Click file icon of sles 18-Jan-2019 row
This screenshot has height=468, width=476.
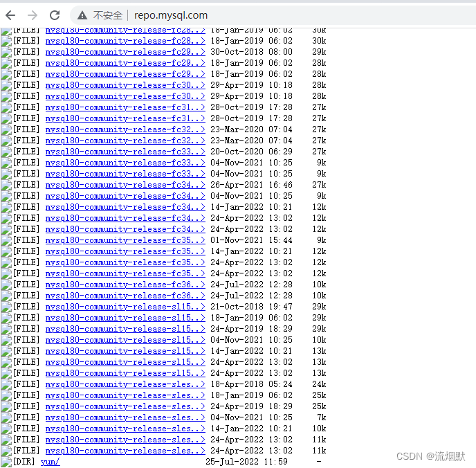(6, 395)
